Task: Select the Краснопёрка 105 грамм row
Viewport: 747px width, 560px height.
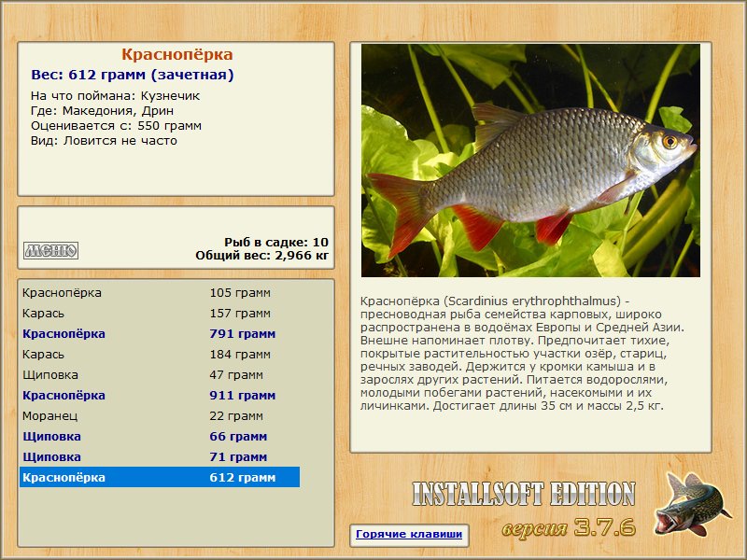Action: pos(160,293)
